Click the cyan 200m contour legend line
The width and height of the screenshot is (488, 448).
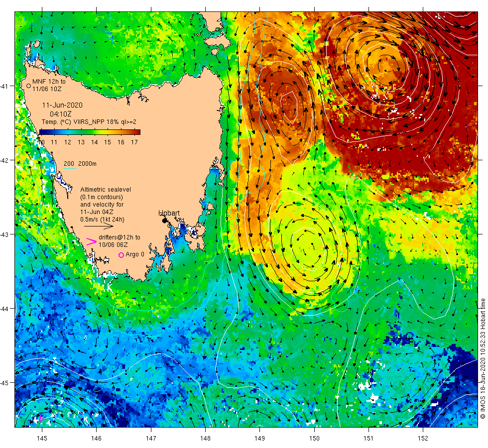[70, 169]
